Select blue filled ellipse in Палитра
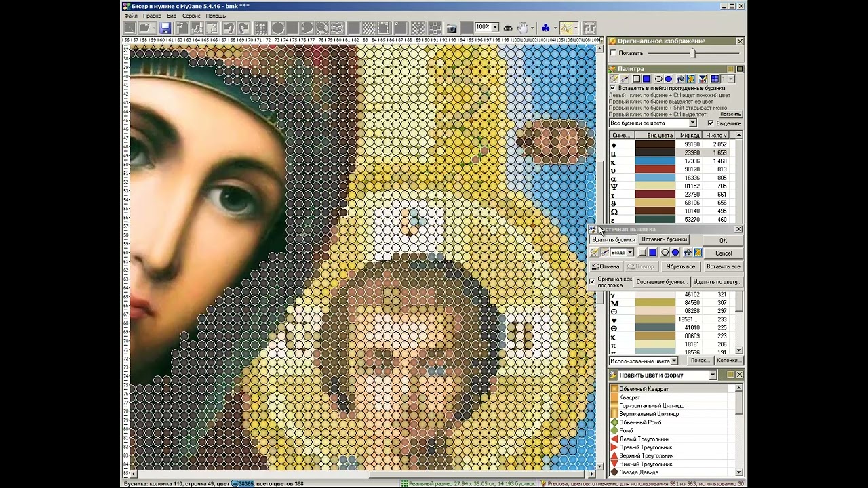This screenshot has width=868, height=488. (669, 79)
